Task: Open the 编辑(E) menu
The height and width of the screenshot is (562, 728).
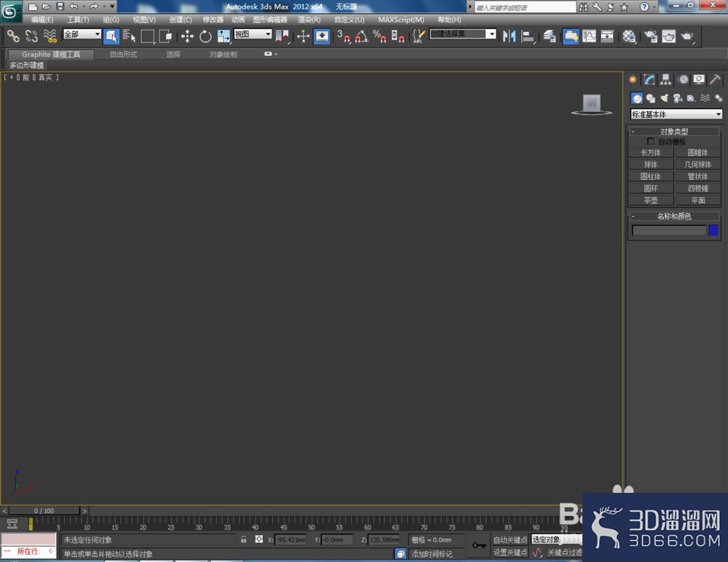Action: pos(42,20)
